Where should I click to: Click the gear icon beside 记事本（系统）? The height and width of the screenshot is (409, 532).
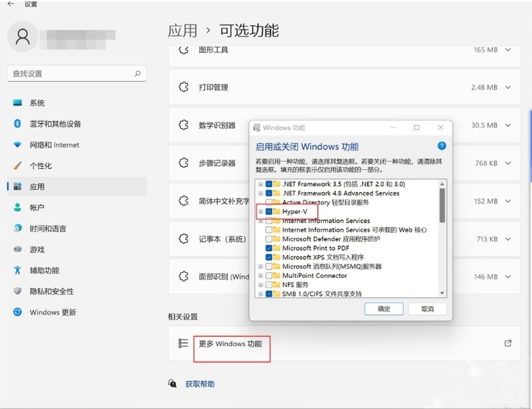pos(183,239)
